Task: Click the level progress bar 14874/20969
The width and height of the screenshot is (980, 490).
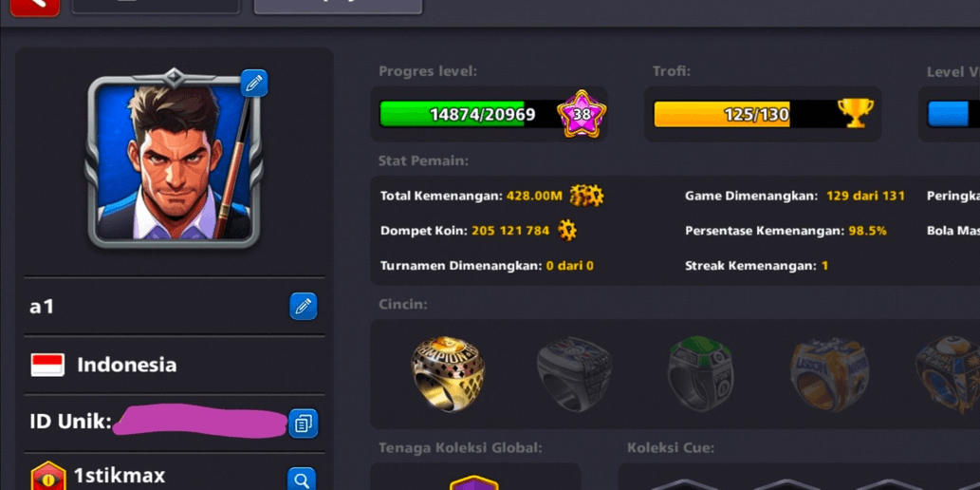Action: click(468, 114)
